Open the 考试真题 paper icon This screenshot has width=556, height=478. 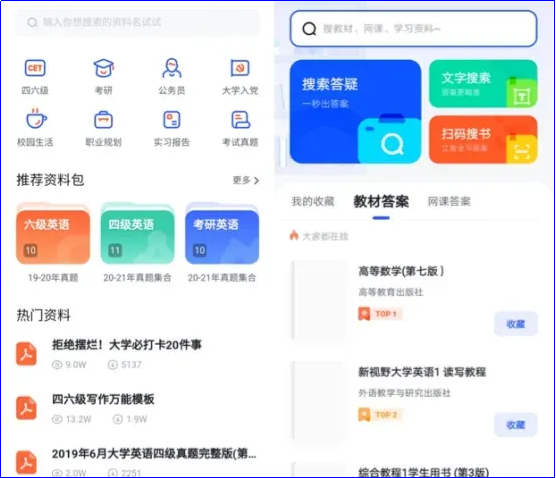coord(240,120)
